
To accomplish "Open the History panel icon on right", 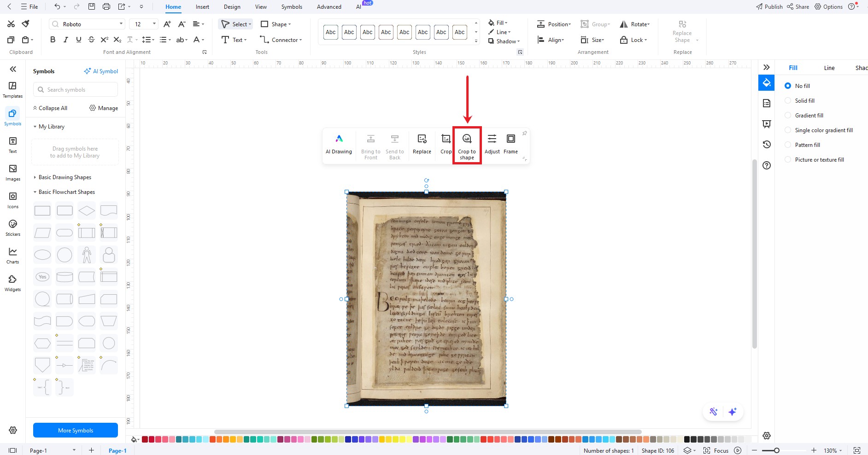I will point(767,145).
